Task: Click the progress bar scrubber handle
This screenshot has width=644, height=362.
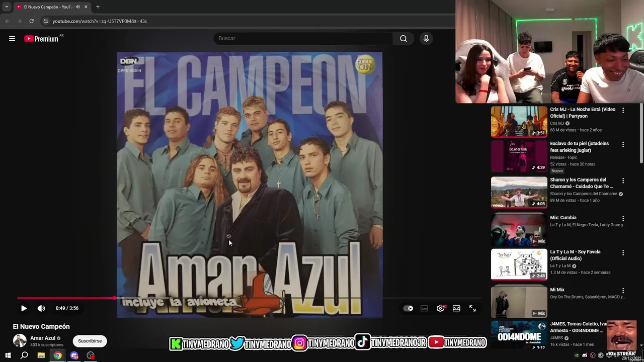Action: [114, 298]
